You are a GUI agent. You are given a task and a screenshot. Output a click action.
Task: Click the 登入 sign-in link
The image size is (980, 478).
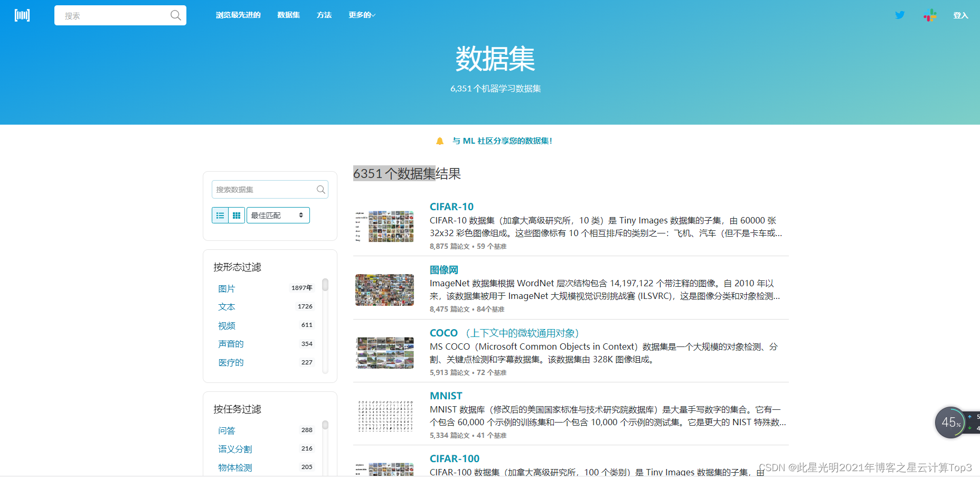click(x=960, y=15)
